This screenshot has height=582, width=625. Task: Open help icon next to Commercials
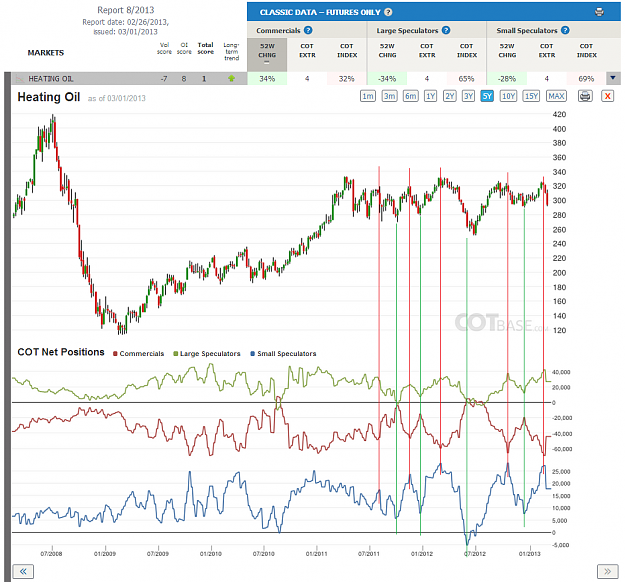pos(308,30)
